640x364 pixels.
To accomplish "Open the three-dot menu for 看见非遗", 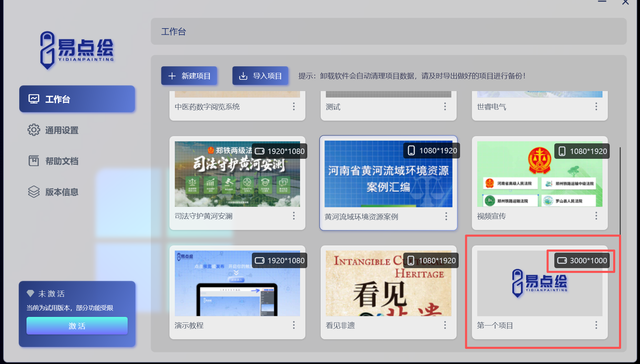I will [x=445, y=325].
